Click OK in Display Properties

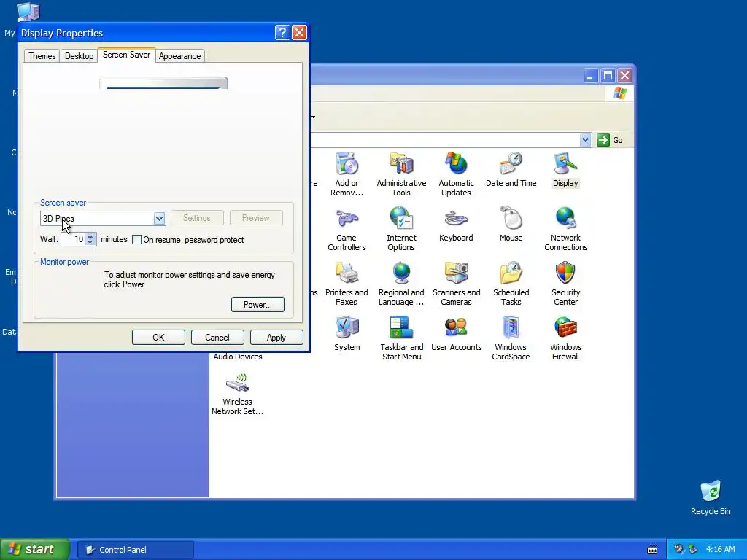(x=158, y=337)
